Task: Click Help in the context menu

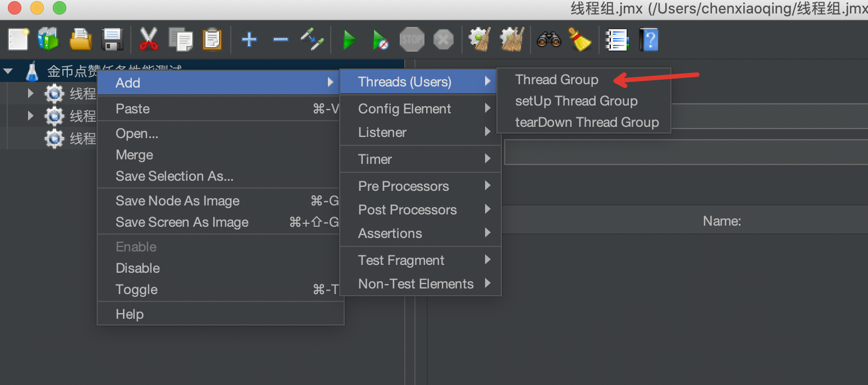Action: click(x=130, y=314)
